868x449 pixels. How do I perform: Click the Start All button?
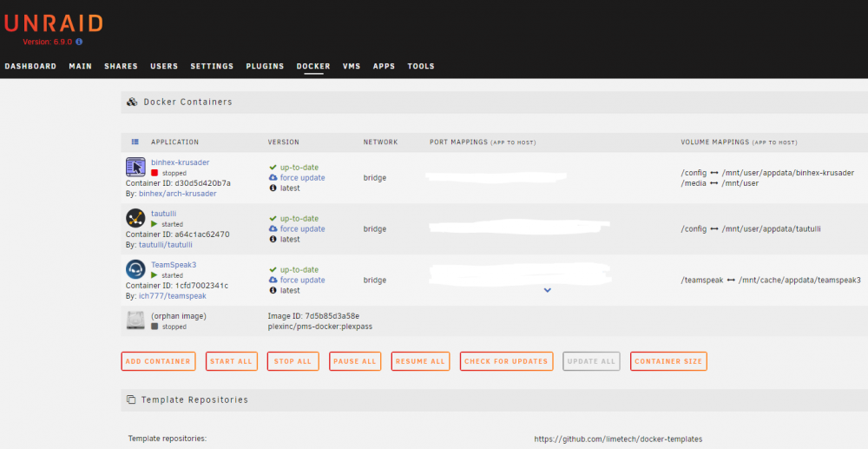pyautogui.click(x=232, y=361)
